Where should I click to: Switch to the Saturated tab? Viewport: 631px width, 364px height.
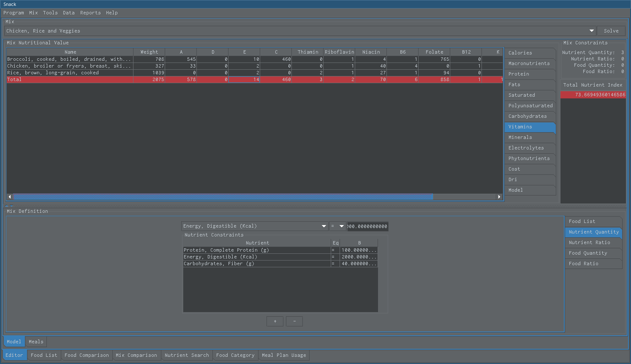[x=530, y=95]
